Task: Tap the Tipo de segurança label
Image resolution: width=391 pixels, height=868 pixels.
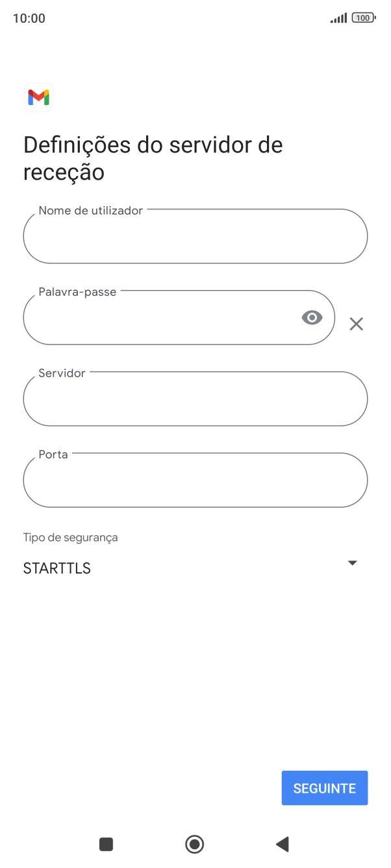Action: pyautogui.click(x=70, y=537)
